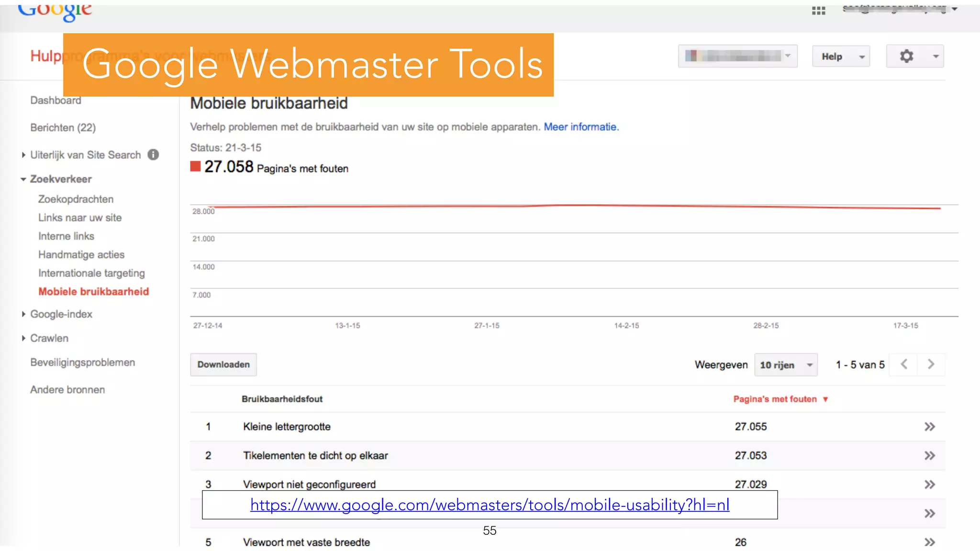This screenshot has width=980, height=551.
Task: Open Andere bronnen page
Action: click(67, 390)
